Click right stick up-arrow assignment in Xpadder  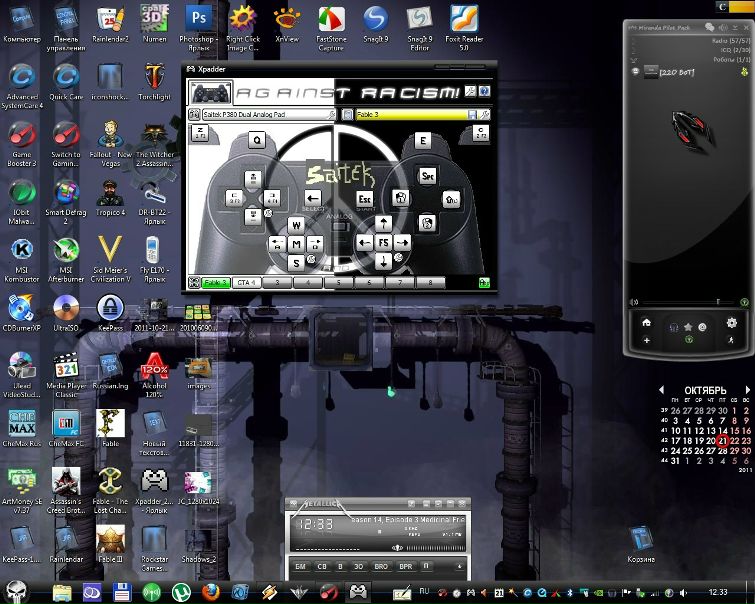pos(383,223)
